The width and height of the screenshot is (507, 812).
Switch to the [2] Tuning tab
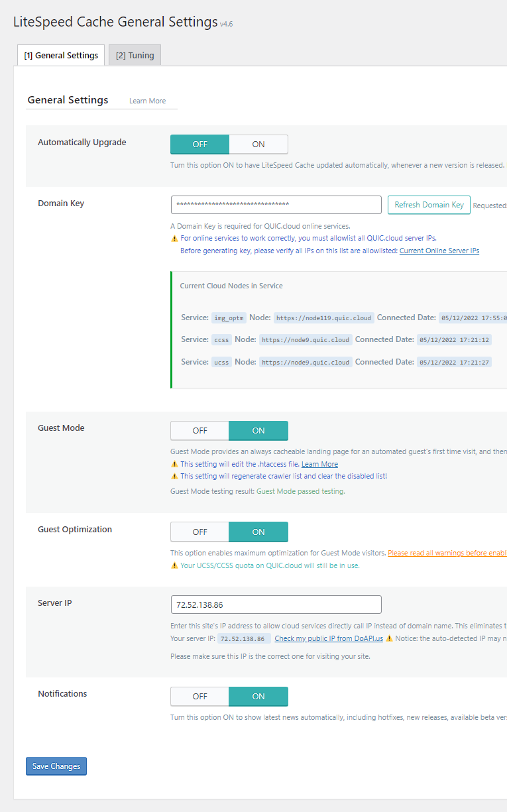pos(135,56)
